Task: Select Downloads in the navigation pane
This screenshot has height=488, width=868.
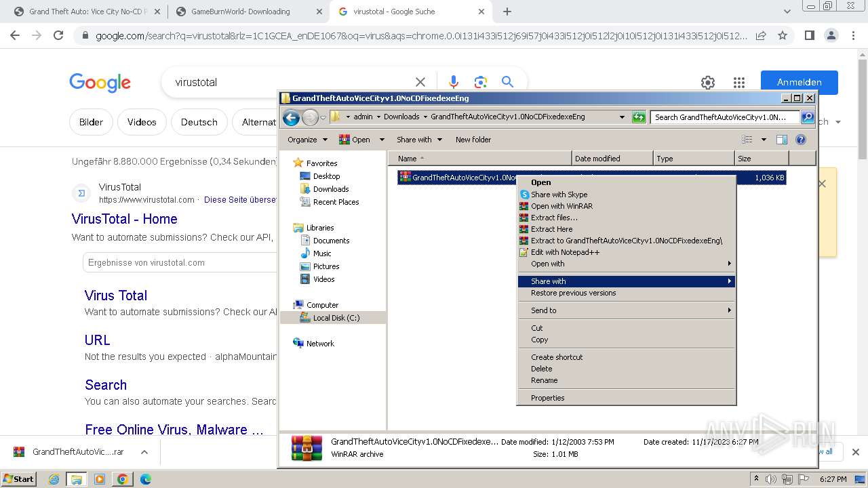Action: tap(331, 189)
